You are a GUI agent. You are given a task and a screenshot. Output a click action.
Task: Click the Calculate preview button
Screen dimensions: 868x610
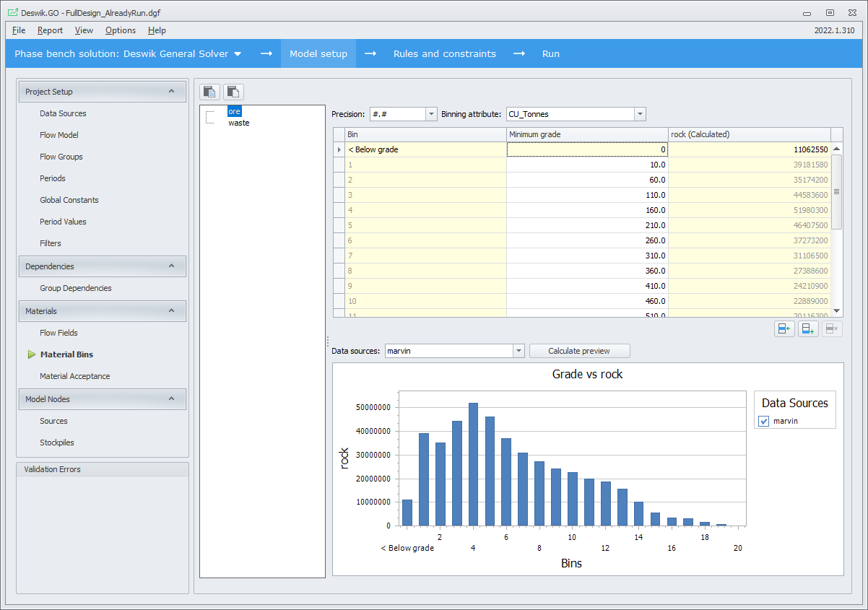579,351
